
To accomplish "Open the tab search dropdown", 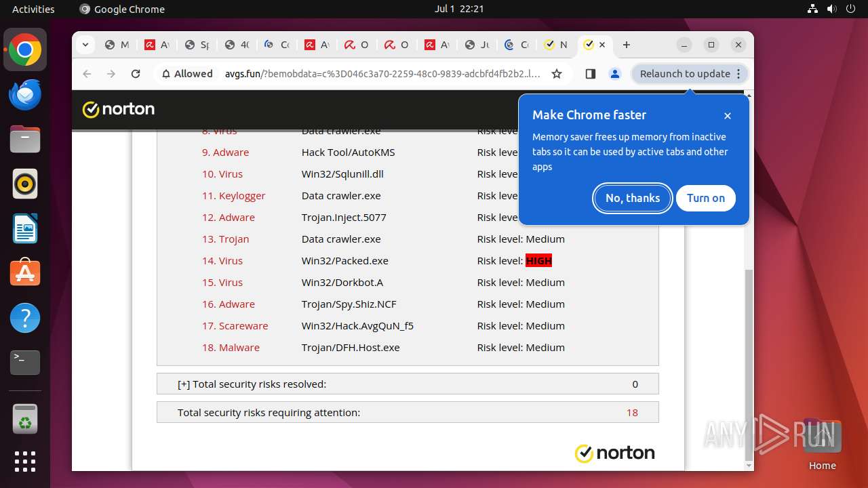I will pyautogui.click(x=85, y=45).
